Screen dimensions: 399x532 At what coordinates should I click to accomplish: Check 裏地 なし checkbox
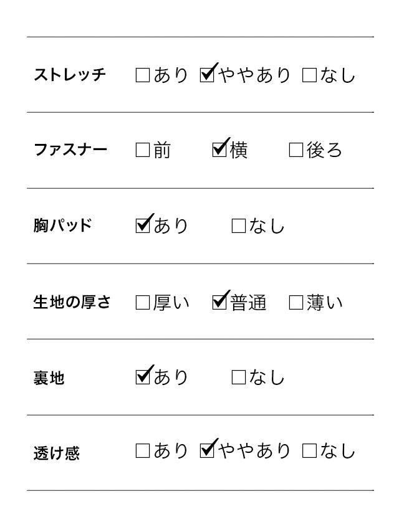[239, 378]
